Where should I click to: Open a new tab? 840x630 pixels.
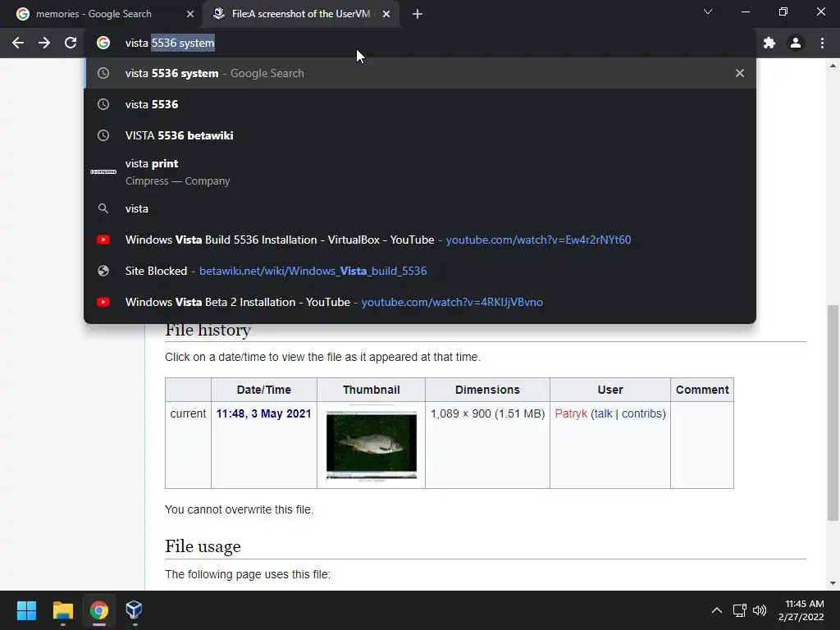click(418, 15)
